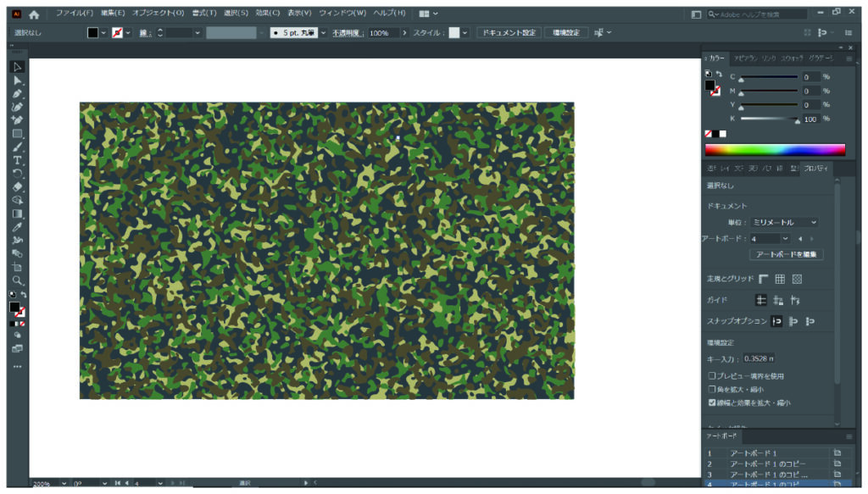Click the color spectrum bar
The image size is (868, 494).
pos(775,149)
